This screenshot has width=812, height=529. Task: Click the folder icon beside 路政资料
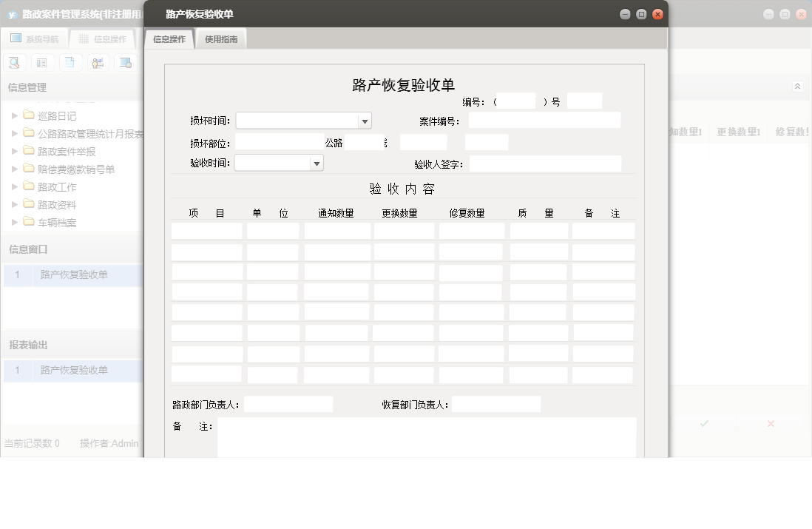pyautogui.click(x=29, y=204)
